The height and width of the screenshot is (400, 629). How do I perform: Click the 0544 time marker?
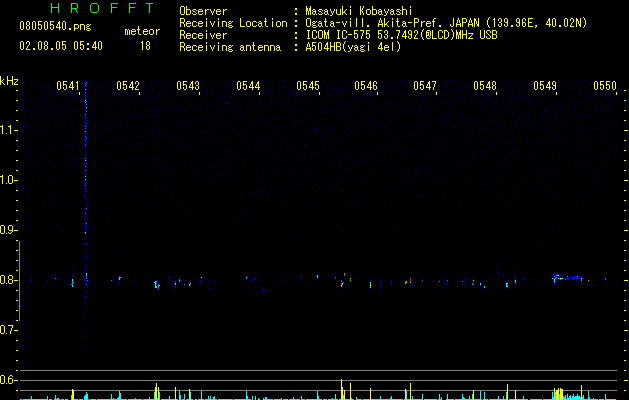click(248, 86)
